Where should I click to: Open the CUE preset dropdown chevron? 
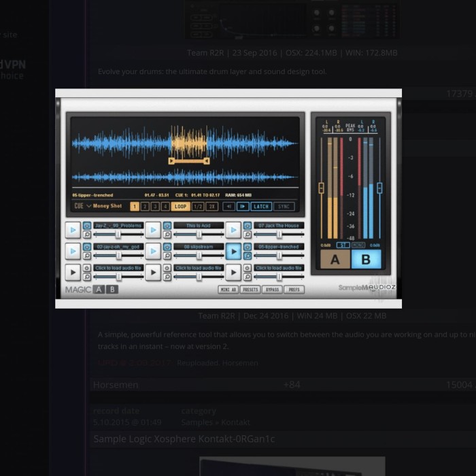click(88, 206)
